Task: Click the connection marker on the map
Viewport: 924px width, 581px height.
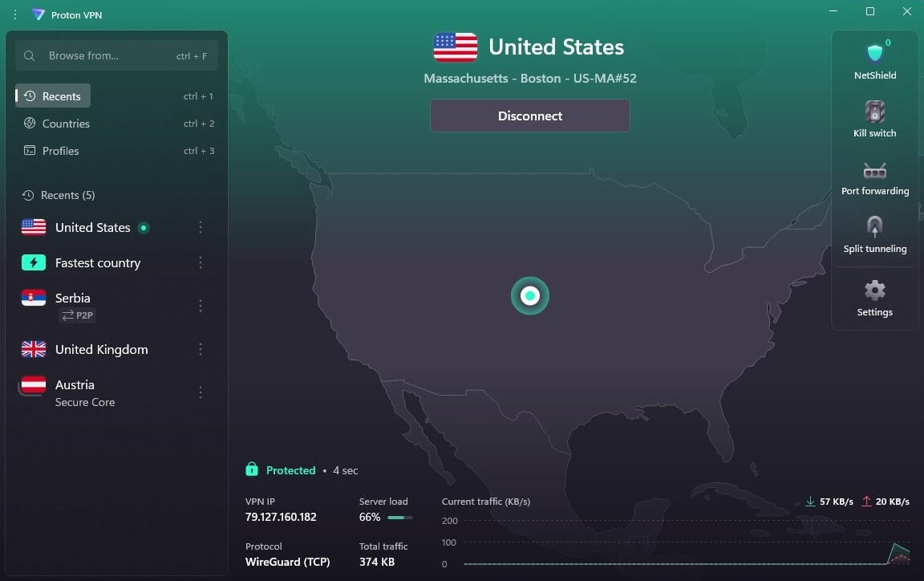Action: 529,296
